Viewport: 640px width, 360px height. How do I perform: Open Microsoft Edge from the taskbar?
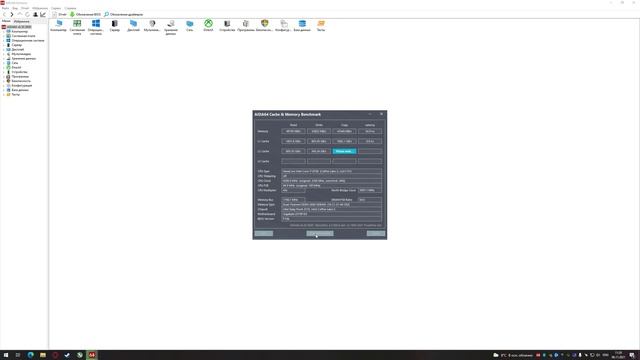point(31,355)
